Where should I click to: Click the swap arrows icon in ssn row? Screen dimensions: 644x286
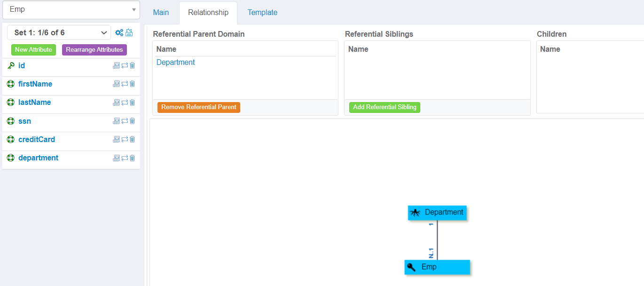point(125,121)
